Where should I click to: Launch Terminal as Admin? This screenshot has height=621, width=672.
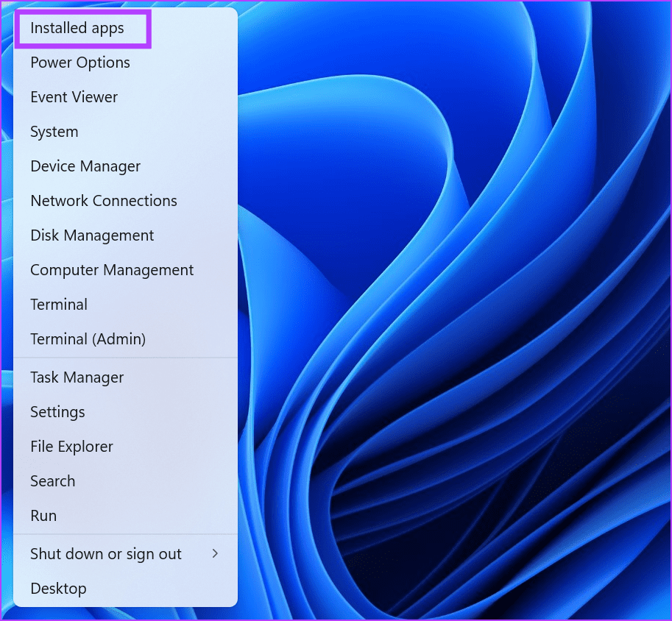coord(88,338)
